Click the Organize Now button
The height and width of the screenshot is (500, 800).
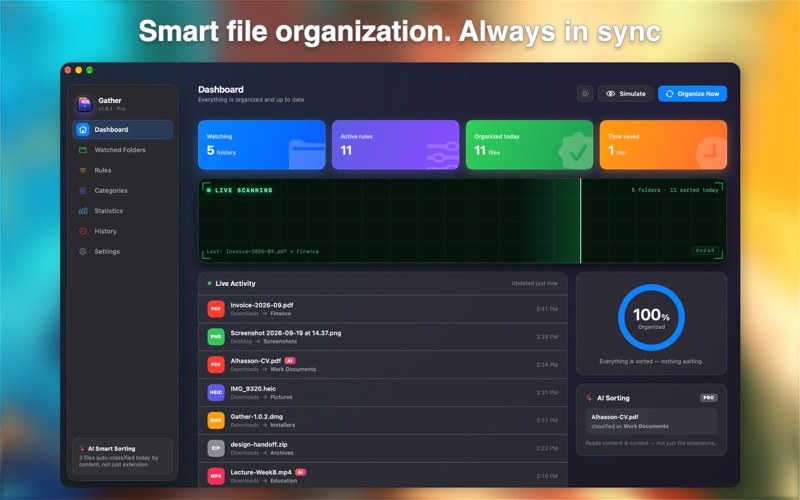click(x=692, y=94)
